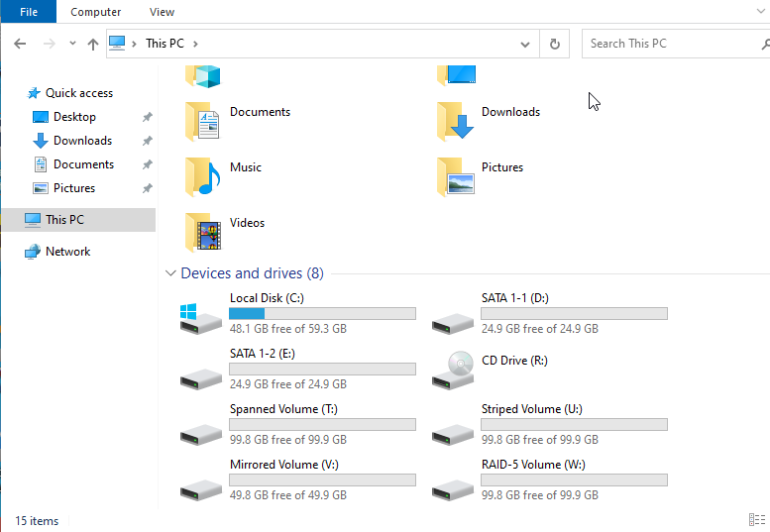Select the Striped Volume (U:) drive icon
The width and height of the screenshot is (770, 532).
[452, 434]
